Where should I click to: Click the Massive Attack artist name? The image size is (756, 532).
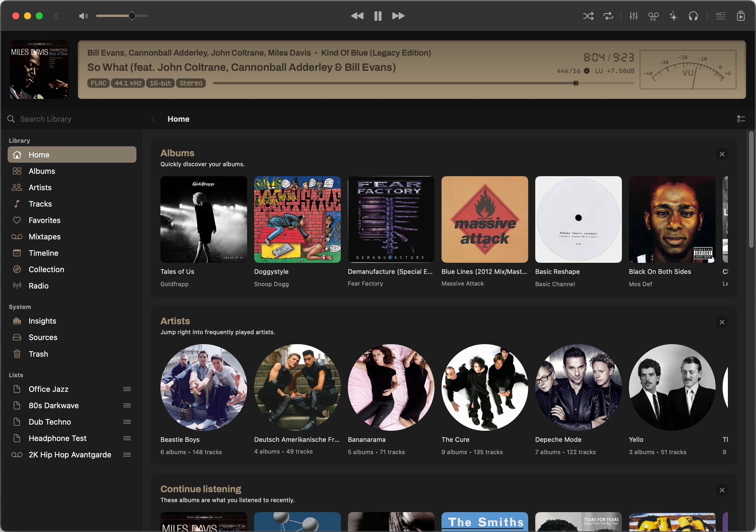click(x=463, y=284)
